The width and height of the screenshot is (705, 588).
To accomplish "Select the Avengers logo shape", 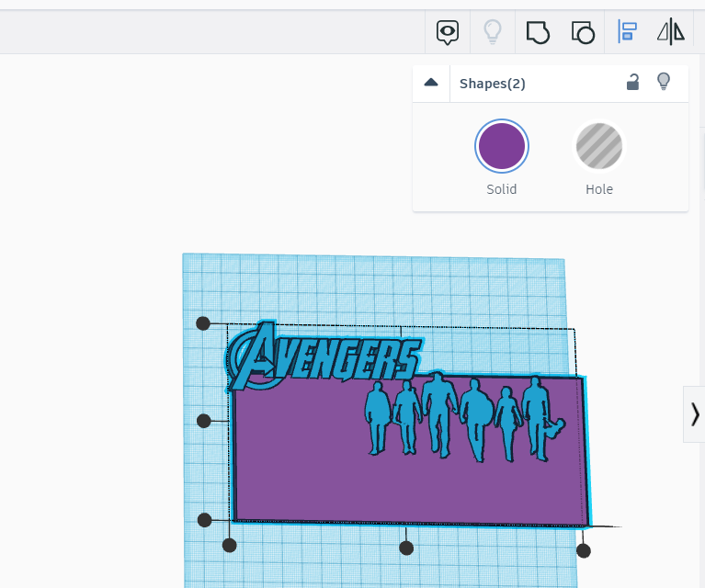I will 324,357.
